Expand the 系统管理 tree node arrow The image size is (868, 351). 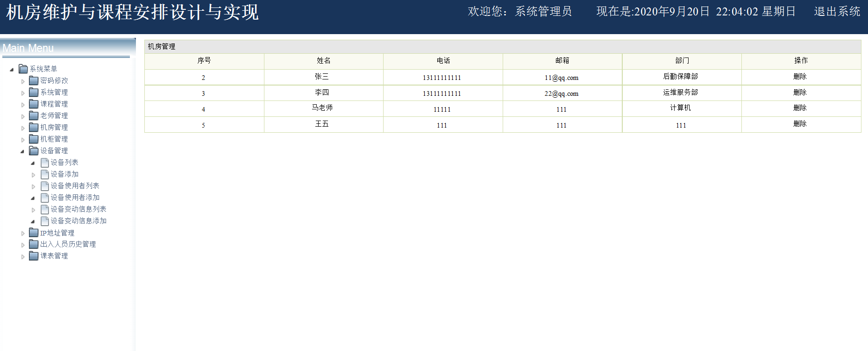23,93
